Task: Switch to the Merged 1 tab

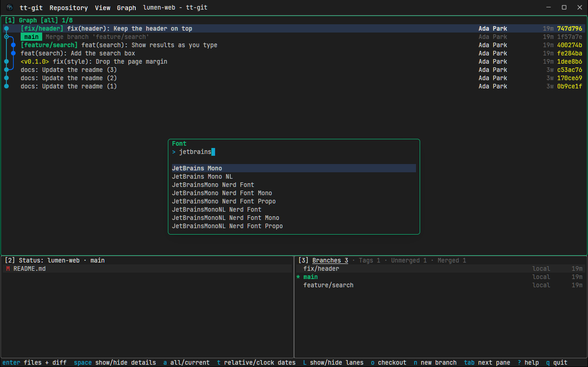Action: click(452, 261)
